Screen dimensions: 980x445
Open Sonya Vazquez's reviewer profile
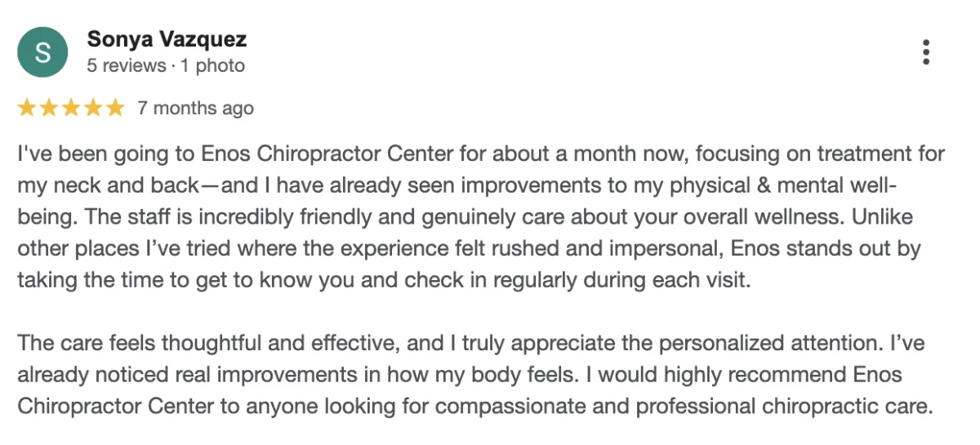click(167, 39)
